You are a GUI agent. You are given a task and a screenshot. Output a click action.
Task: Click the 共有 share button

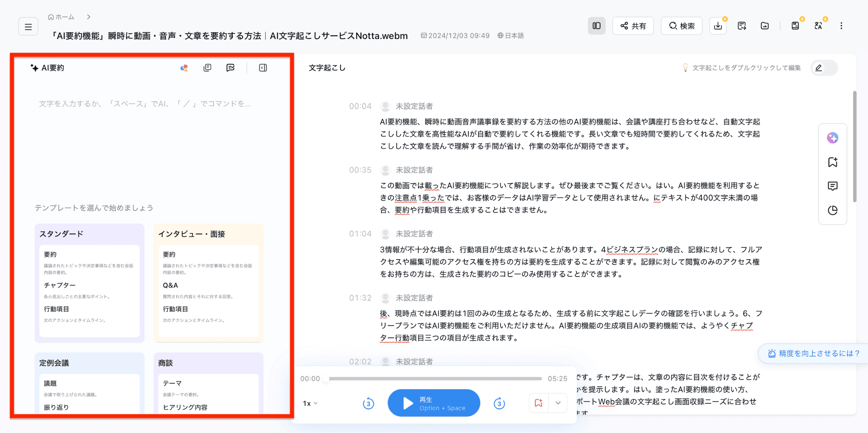click(x=633, y=26)
